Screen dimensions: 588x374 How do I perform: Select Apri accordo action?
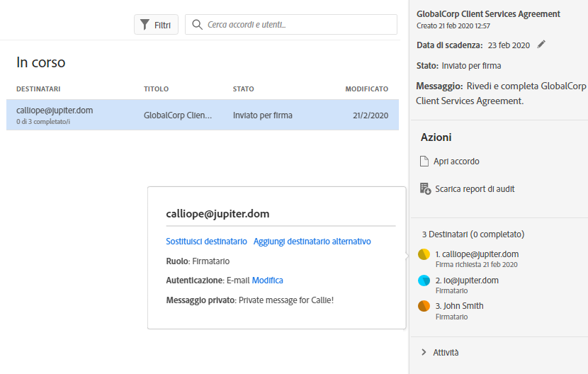click(456, 161)
